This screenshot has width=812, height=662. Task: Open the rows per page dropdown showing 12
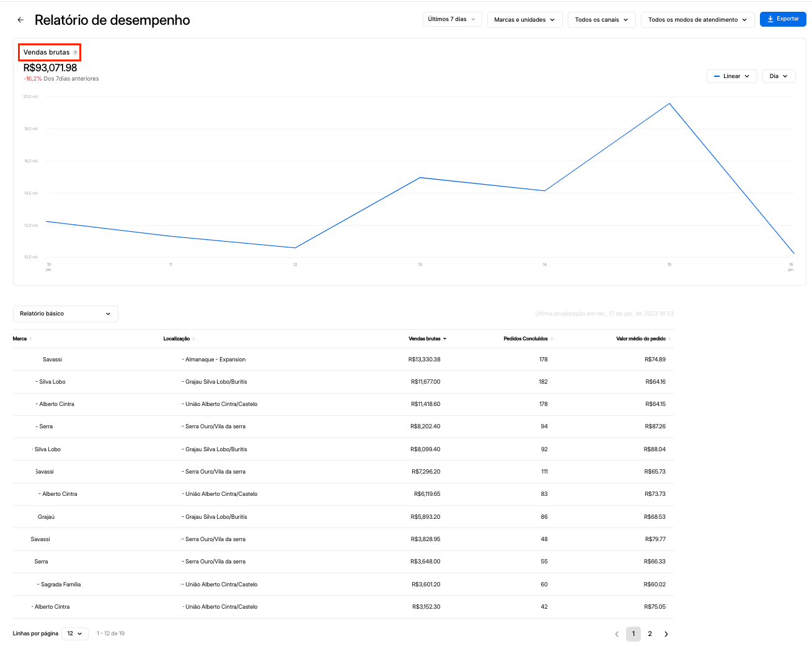(x=74, y=633)
